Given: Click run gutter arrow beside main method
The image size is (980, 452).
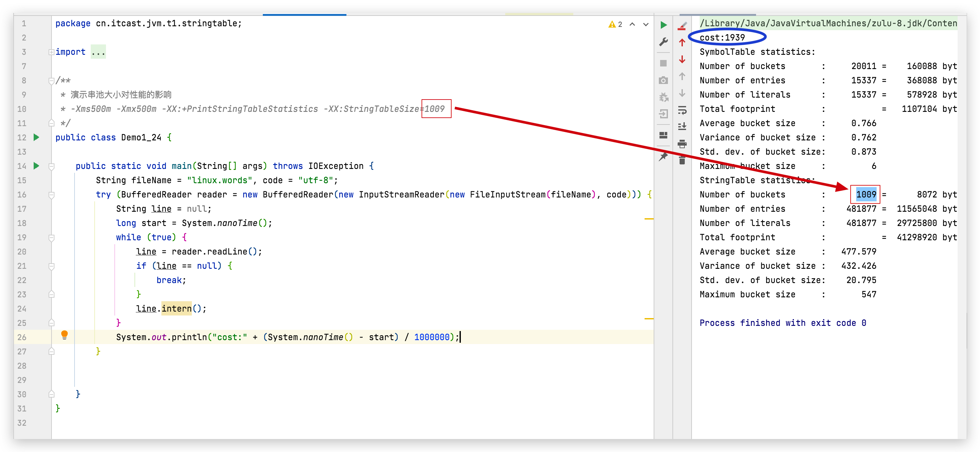Looking at the screenshot, I should [37, 166].
